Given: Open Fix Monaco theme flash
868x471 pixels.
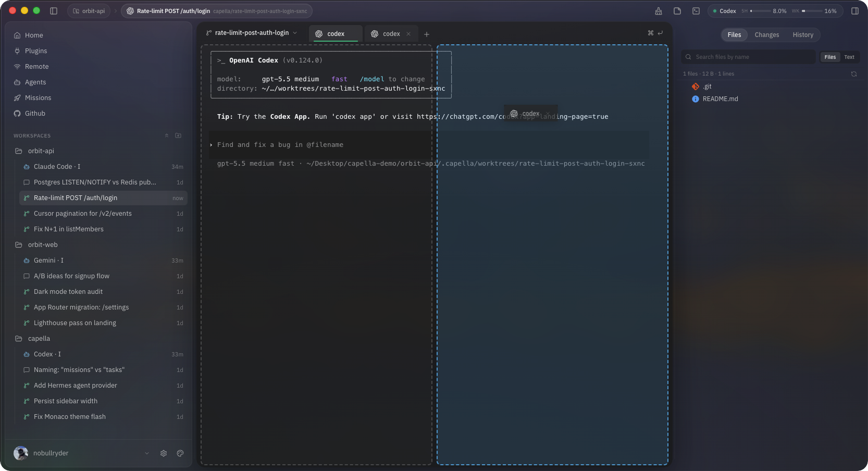Looking at the screenshot, I should pos(103,417).
